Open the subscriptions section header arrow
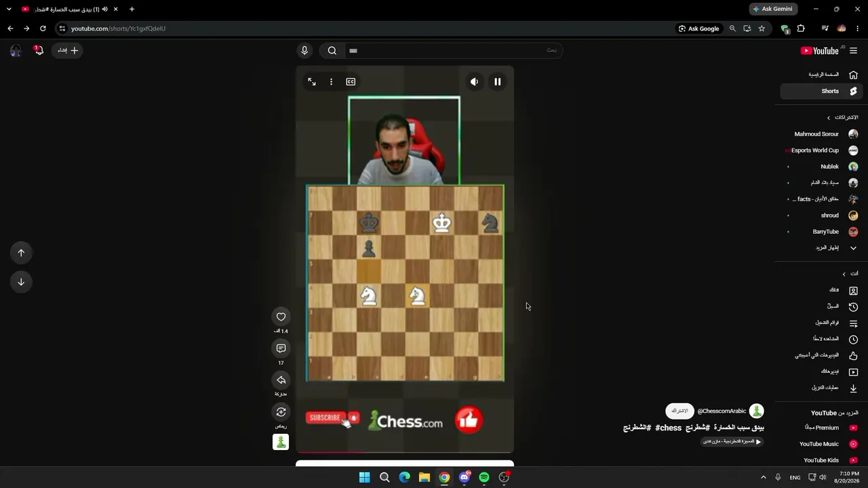This screenshot has width=868, height=488. (x=828, y=118)
